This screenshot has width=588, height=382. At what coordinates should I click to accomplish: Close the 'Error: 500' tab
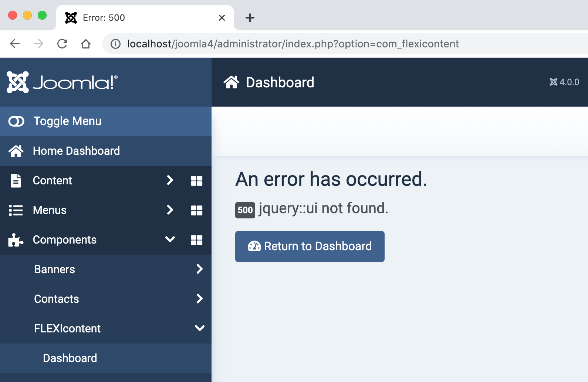[x=222, y=18]
